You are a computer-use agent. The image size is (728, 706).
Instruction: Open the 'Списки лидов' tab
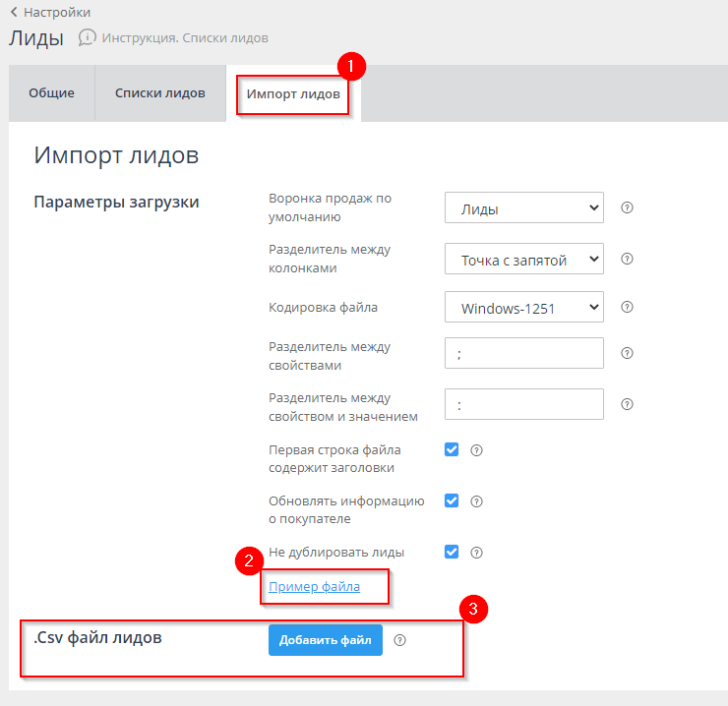click(x=159, y=93)
